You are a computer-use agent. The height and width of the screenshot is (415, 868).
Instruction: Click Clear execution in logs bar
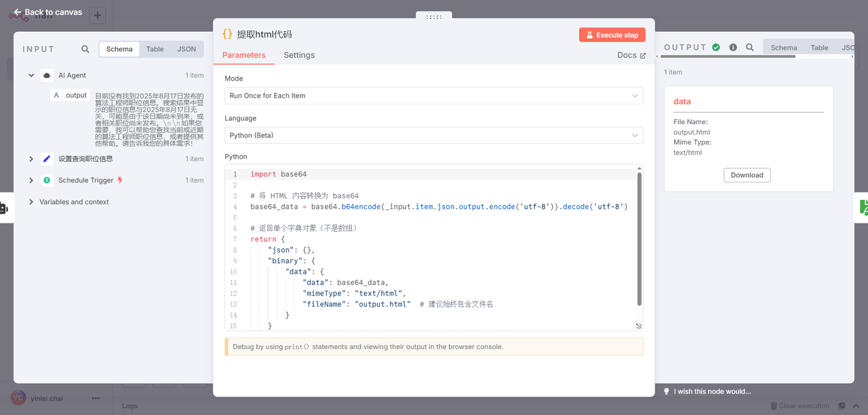coord(800,406)
